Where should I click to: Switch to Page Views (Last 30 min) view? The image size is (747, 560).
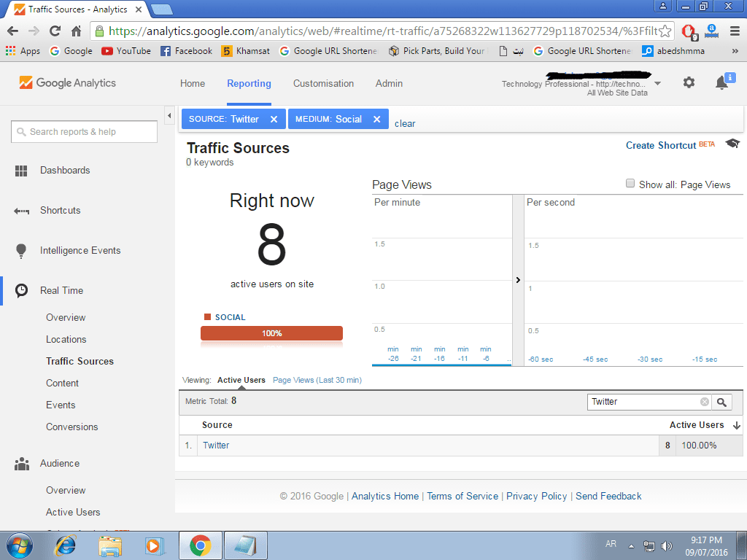[x=317, y=380]
